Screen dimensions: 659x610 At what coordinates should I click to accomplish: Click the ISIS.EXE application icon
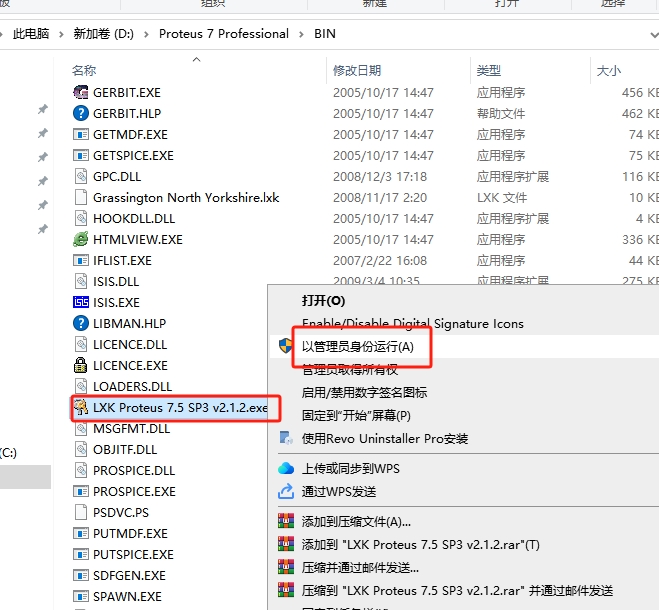[81, 302]
